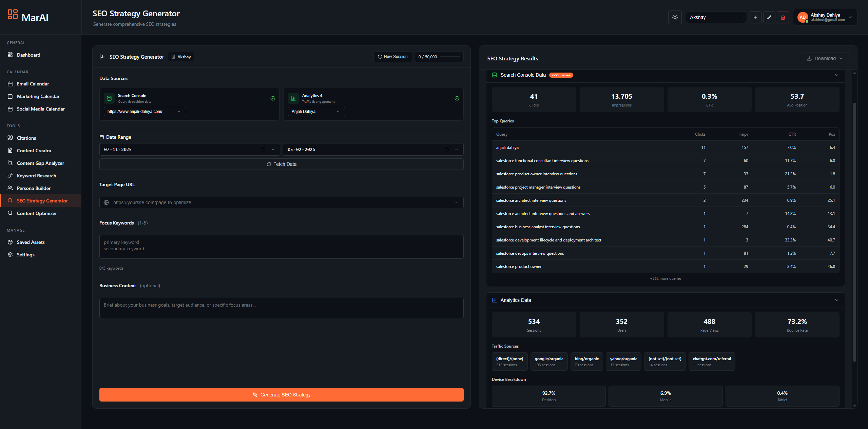Click the trash delete icon in the header

tap(783, 17)
